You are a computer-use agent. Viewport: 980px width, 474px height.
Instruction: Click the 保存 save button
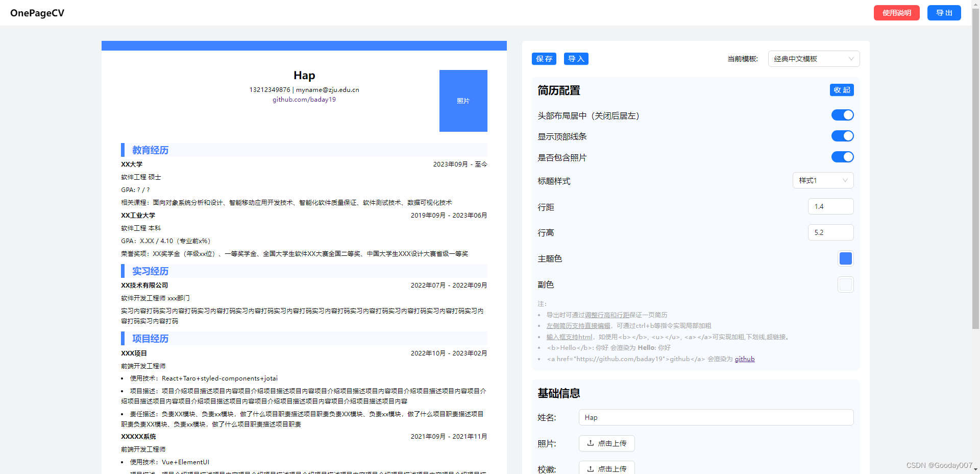(x=544, y=59)
